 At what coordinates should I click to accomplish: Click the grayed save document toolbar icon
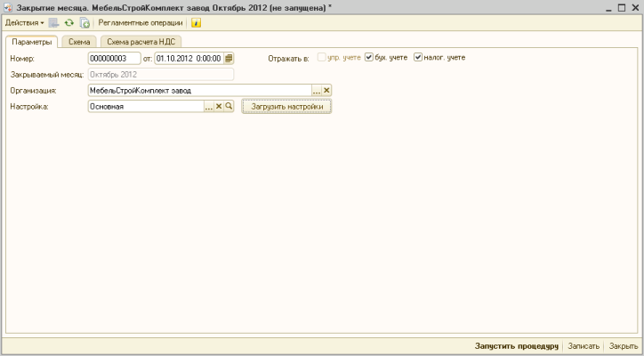pyautogui.click(x=55, y=22)
